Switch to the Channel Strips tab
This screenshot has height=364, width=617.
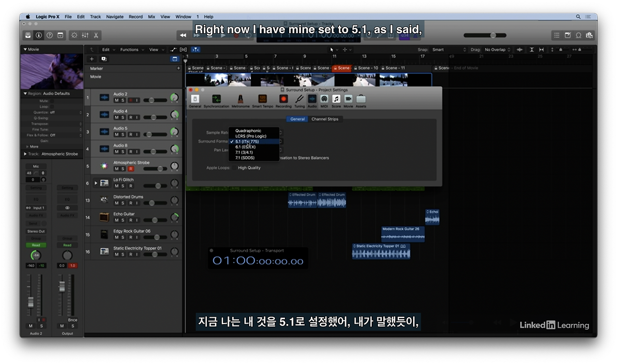324,119
